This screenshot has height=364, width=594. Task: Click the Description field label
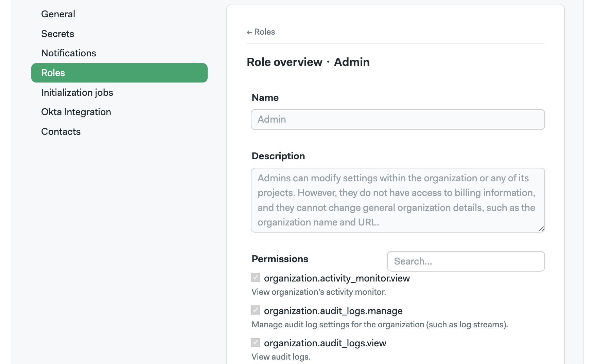[278, 156]
